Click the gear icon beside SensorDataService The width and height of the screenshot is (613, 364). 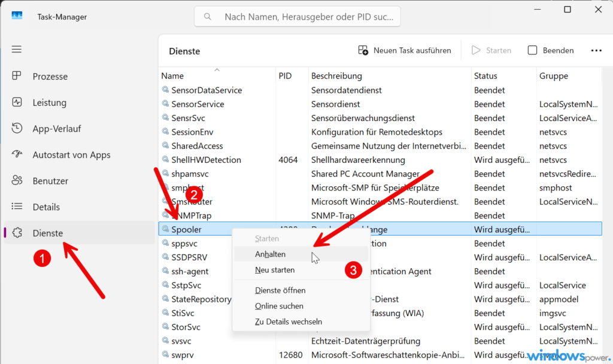point(165,90)
